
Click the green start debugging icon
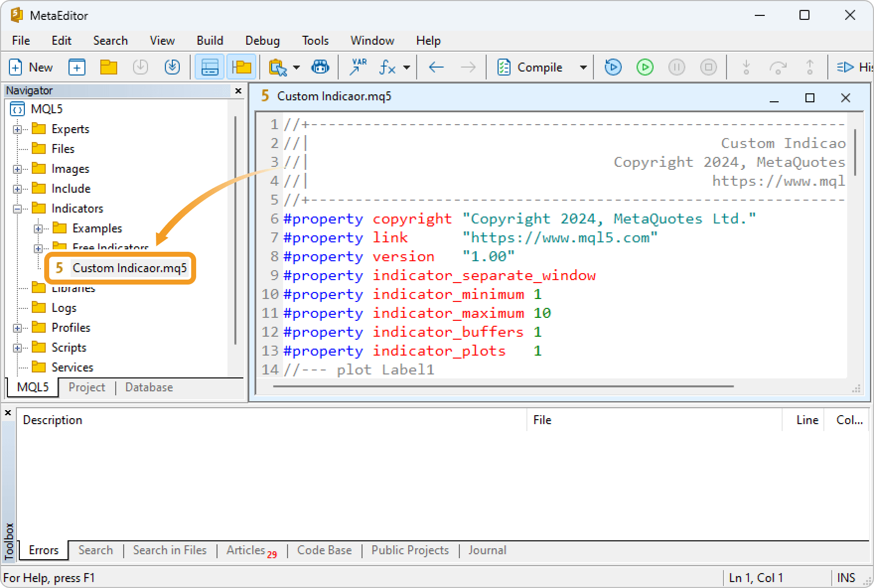(x=645, y=67)
